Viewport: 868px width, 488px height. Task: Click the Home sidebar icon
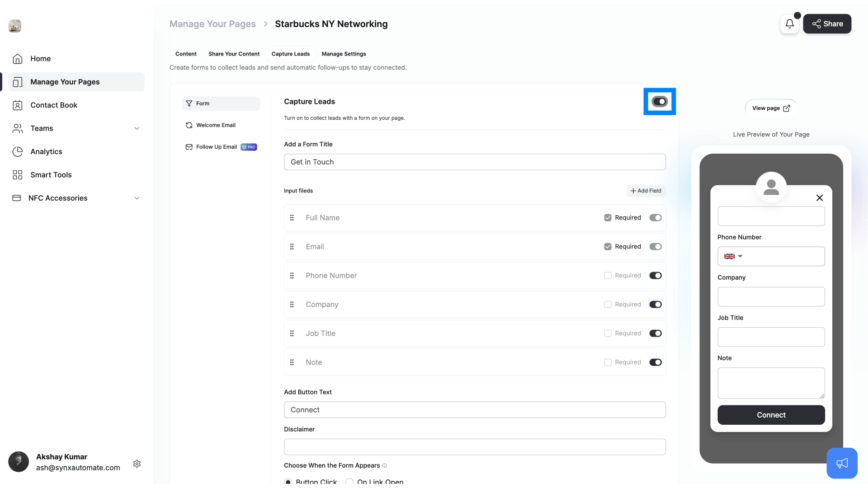(x=18, y=59)
